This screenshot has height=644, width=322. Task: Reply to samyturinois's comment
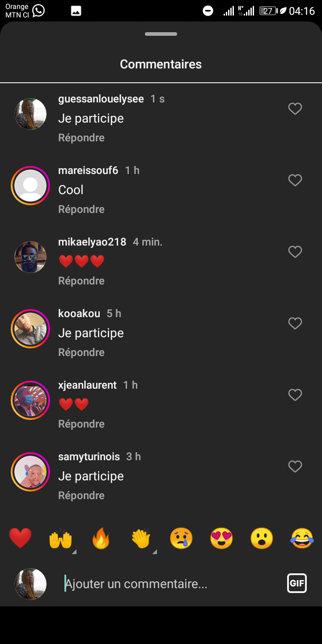(81, 496)
